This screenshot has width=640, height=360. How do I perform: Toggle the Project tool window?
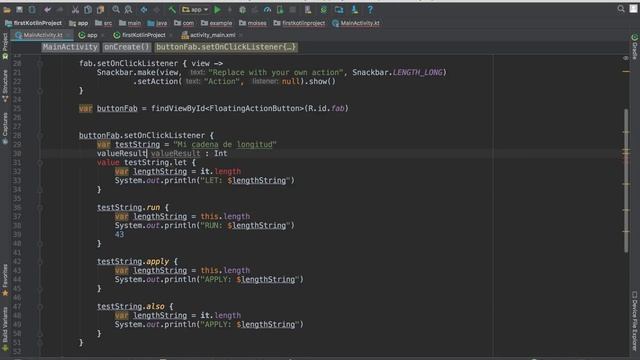(5, 47)
